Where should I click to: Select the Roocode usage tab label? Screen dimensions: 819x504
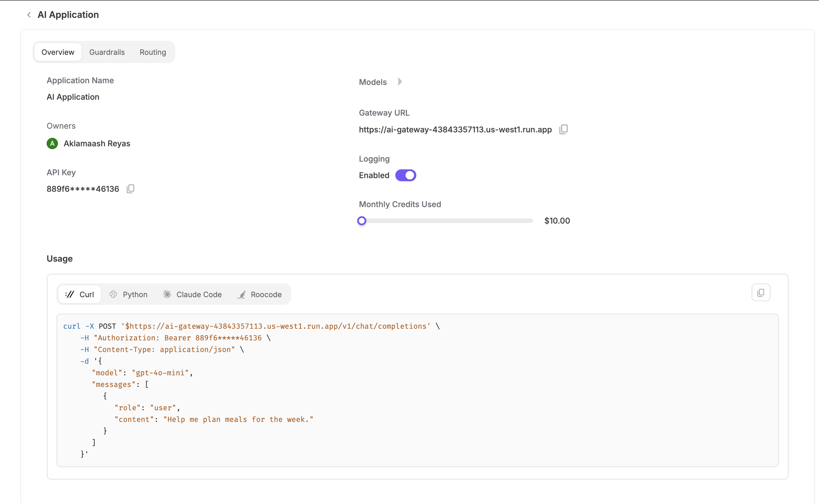click(266, 294)
